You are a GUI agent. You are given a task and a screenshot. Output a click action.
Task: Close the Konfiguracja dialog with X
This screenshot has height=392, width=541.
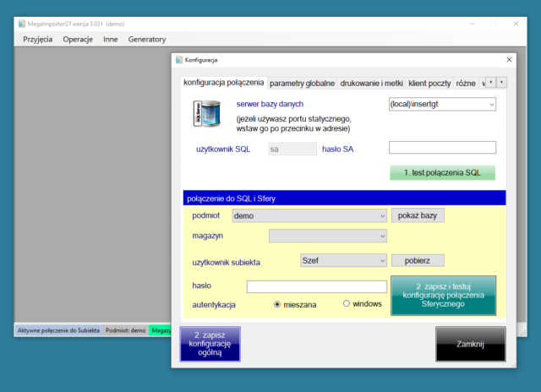[x=509, y=60]
